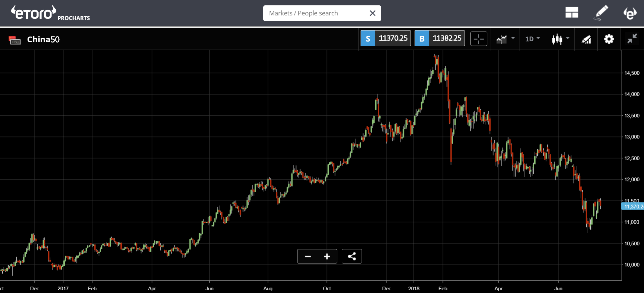644x293 pixels.
Task: Open the chart settings gear
Action: click(609, 39)
